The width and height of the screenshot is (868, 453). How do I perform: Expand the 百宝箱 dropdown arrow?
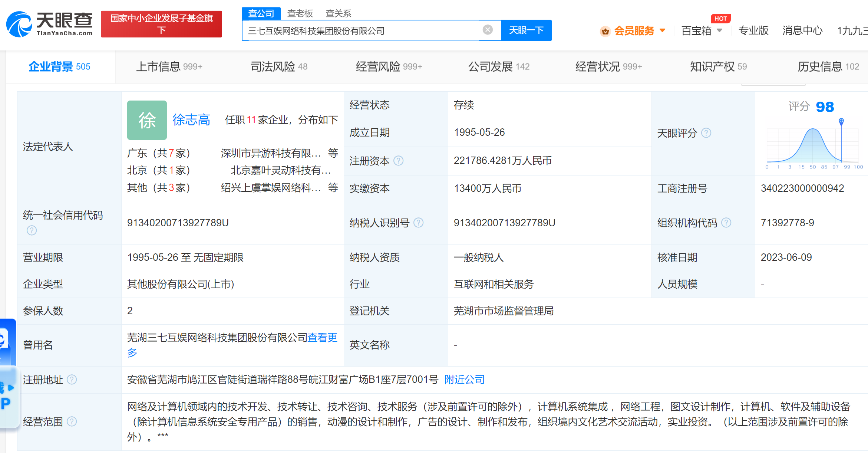click(720, 30)
